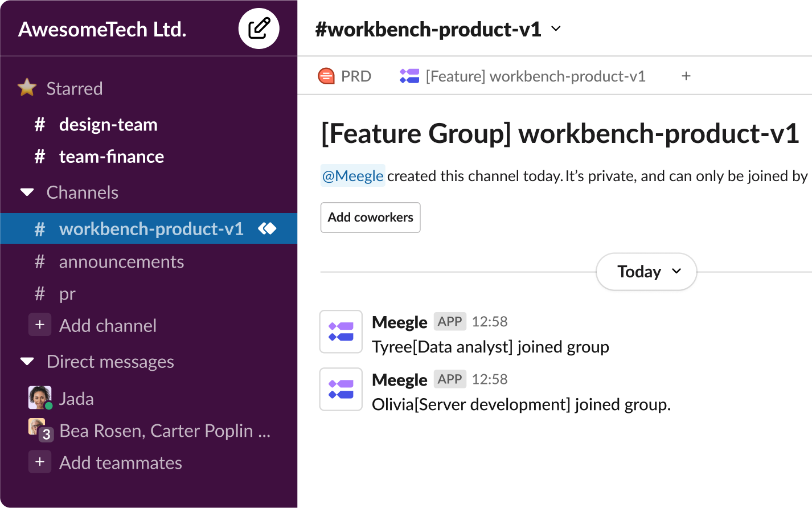This screenshot has height=508, width=812.
Task: Click the plus icon beside Add channel
Action: pos(40,325)
